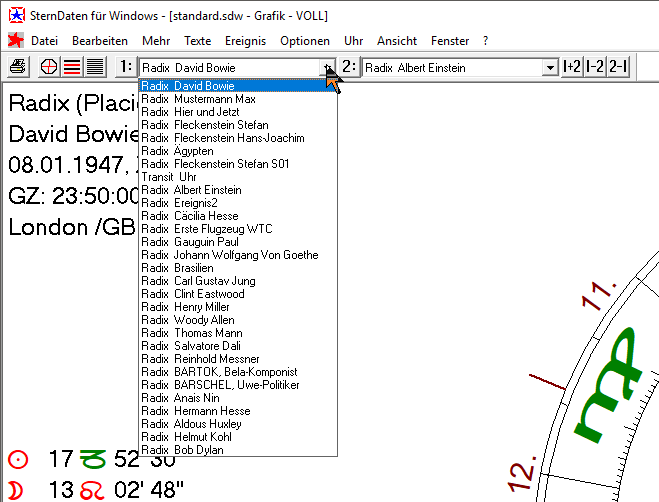Click the '2:' slot button
This screenshot has width=659, height=502.
tap(349, 66)
